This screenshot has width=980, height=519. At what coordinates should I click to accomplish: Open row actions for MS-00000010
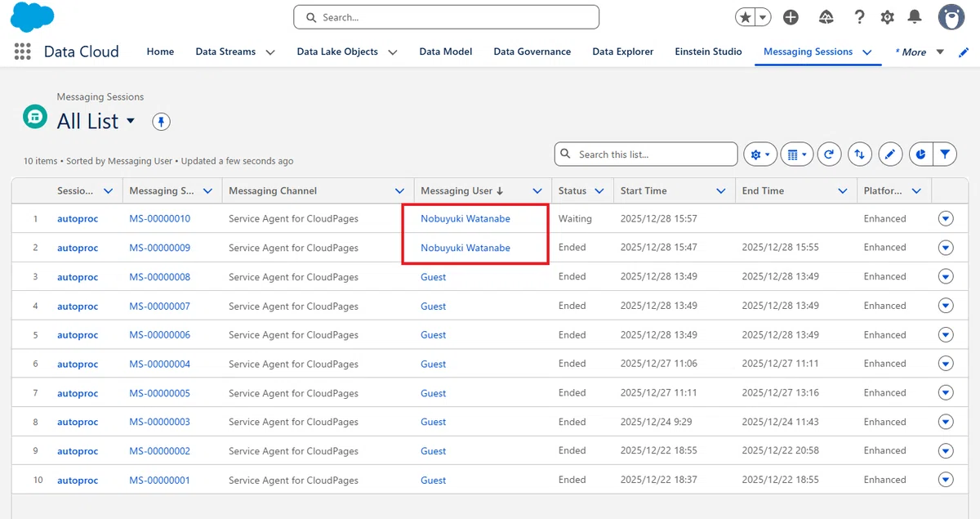point(946,218)
